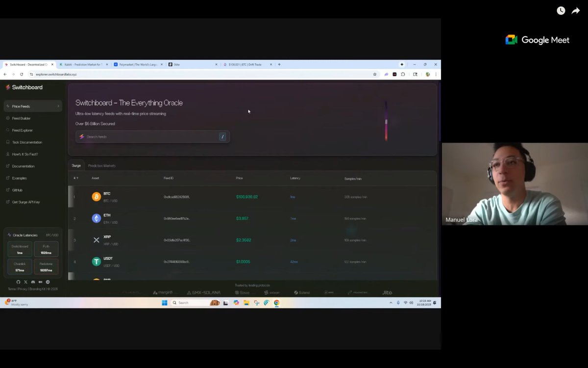588x368 pixels.
Task: Click the address bar URL
Action: click(56, 74)
